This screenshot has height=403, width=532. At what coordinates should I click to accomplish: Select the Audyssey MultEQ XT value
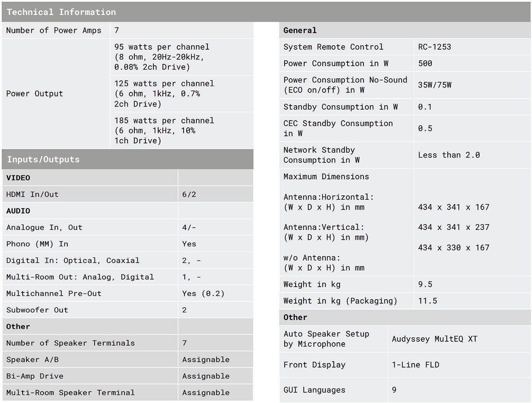[x=434, y=339]
